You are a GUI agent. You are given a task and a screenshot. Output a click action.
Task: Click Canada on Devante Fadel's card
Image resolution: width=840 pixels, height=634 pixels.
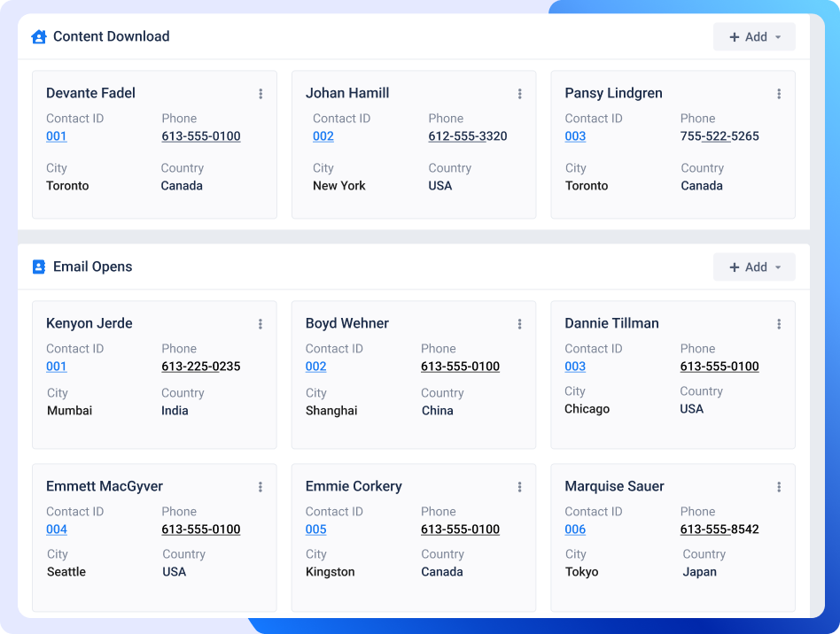click(182, 186)
